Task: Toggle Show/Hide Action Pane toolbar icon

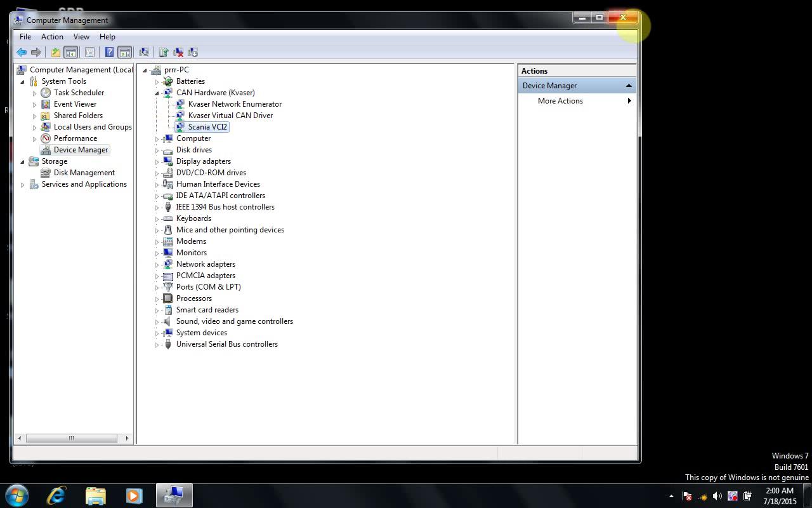Action: [x=125, y=53]
